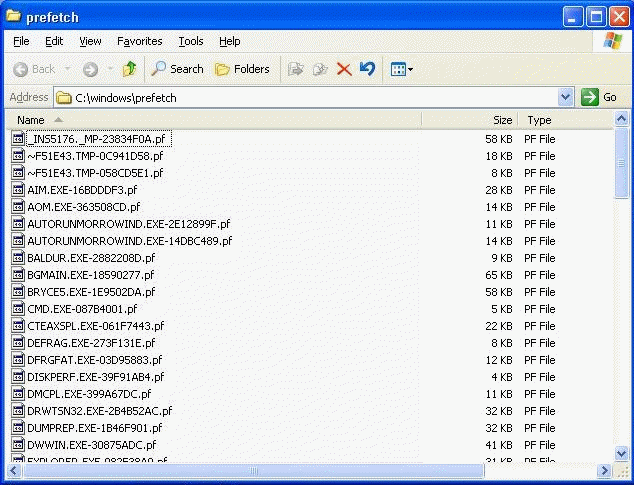Select the icon of AUTORUNMORROWIND.EXE-14DBC489.pf
Screen dimensions: 634x485
tap(18, 241)
